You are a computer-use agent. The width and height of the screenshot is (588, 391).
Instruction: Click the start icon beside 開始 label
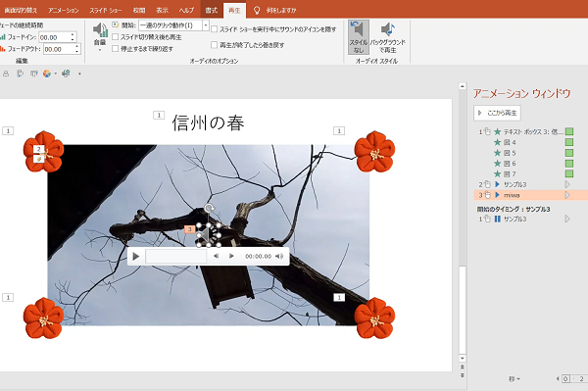click(116, 25)
